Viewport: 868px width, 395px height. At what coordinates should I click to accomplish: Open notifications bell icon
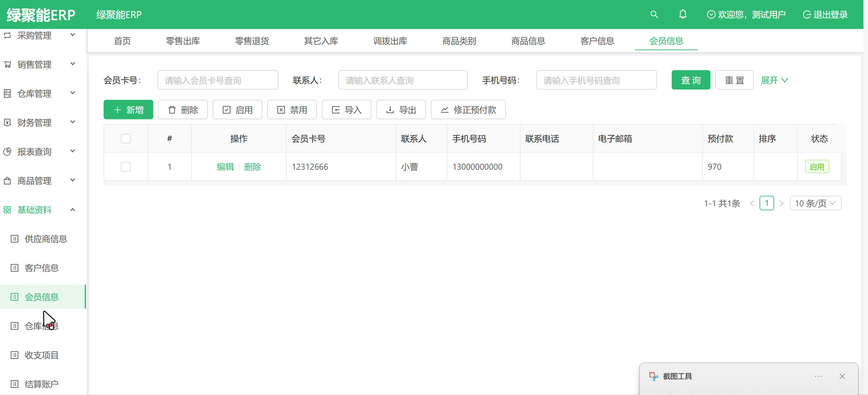pos(683,14)
